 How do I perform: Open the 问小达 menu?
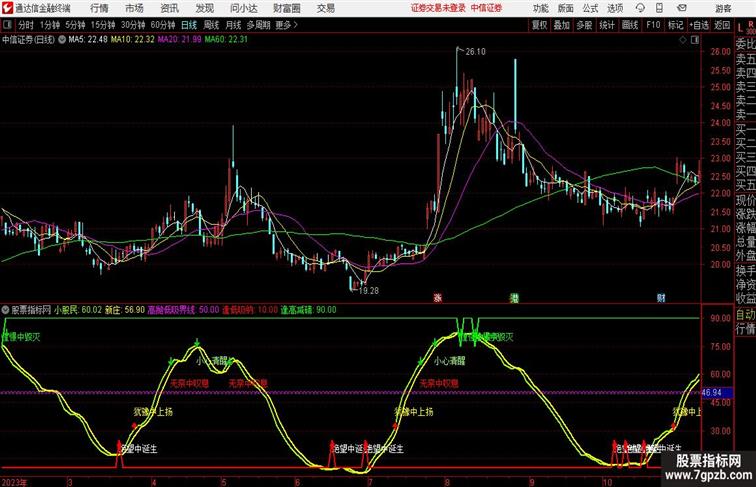(243, 8)
